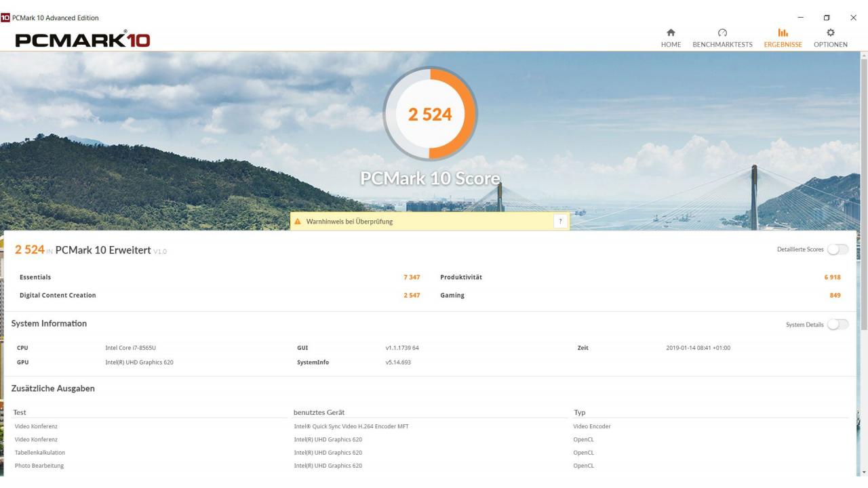Click the warning triangle in the yellow banner
The height and width of the screenshot is (488, 868).
tap(298, 221)
